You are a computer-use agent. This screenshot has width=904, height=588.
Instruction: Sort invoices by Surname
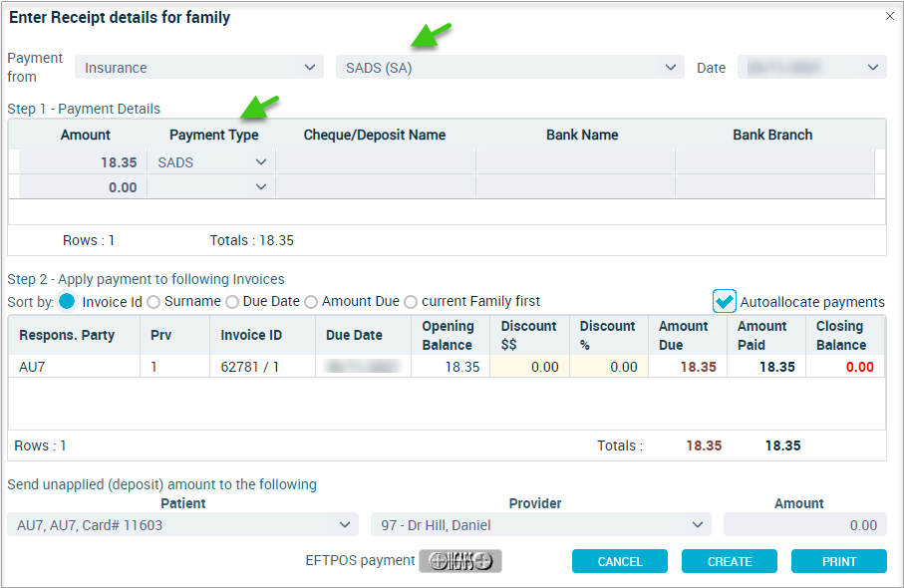[153, 302]
